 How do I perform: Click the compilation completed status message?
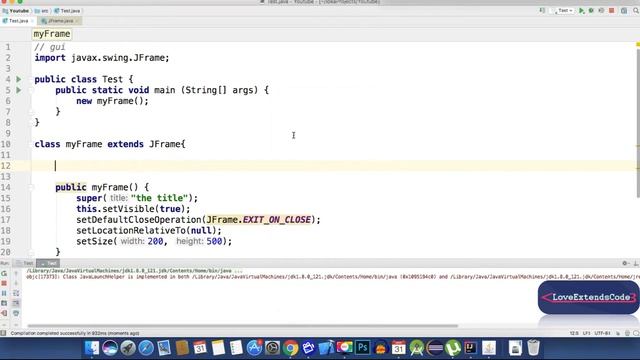pyautogui.click(x=75, y=333)
